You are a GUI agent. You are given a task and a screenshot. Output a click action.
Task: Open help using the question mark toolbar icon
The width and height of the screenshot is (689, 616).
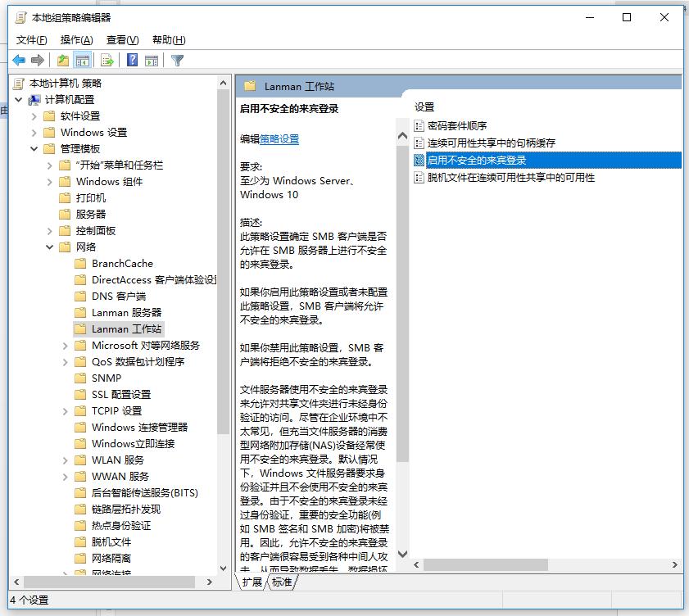(x=131, y=59)
